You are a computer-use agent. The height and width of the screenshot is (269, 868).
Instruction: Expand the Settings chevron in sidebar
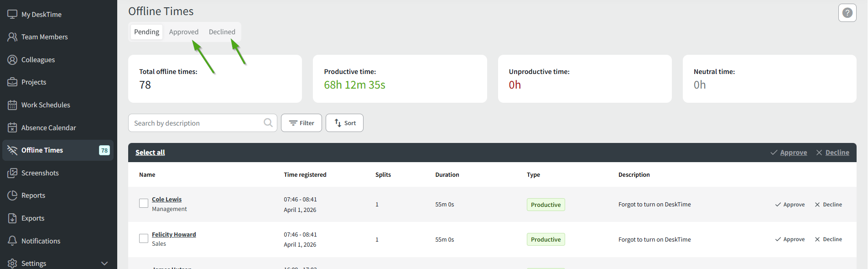(104, 263)
